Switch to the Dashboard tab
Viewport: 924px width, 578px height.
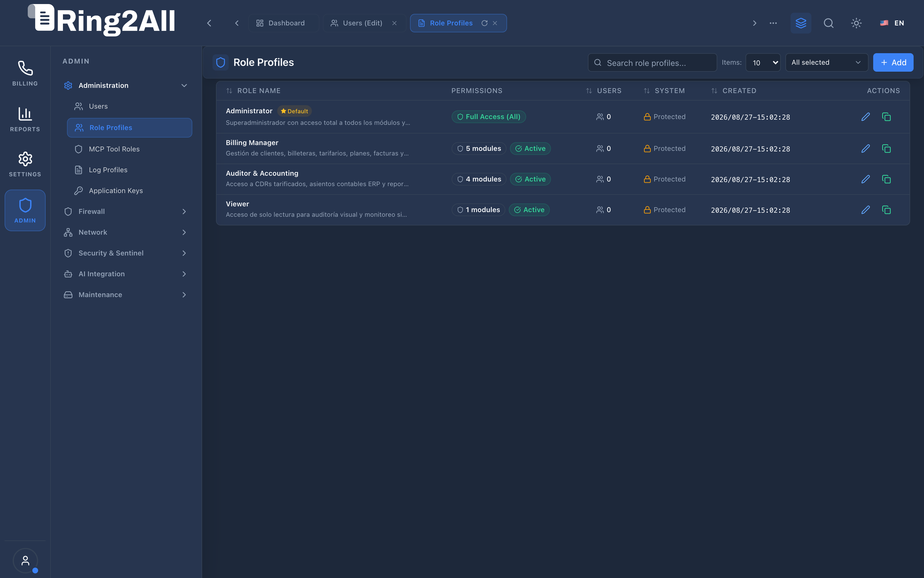coord(284,23)
